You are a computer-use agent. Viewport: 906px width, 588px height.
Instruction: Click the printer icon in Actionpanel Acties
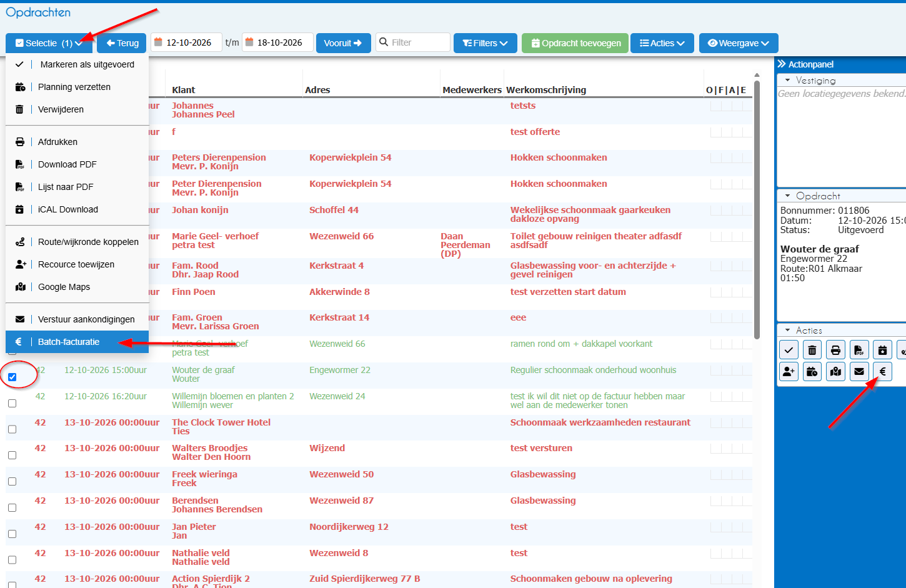(835, 350)
